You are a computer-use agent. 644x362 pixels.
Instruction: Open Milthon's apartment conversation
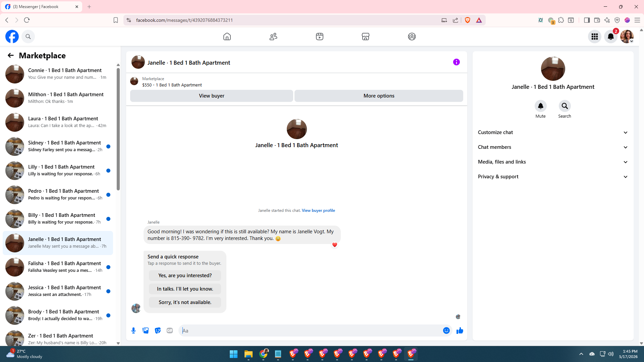tap(58, 98)
